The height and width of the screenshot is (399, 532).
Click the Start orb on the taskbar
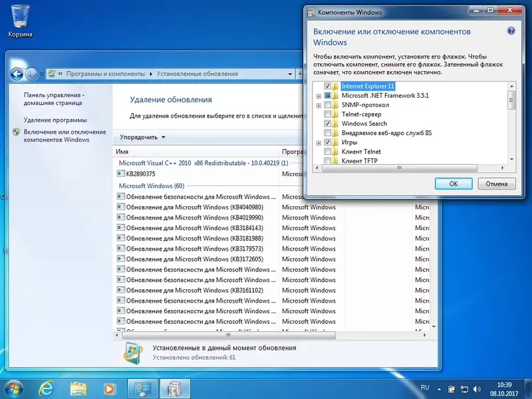13,388
